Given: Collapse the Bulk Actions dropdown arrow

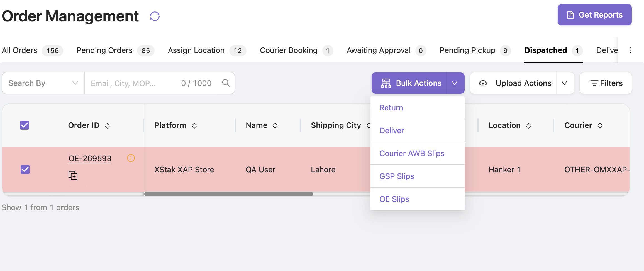Looking at the screenshot, I should tap(455, 83).
